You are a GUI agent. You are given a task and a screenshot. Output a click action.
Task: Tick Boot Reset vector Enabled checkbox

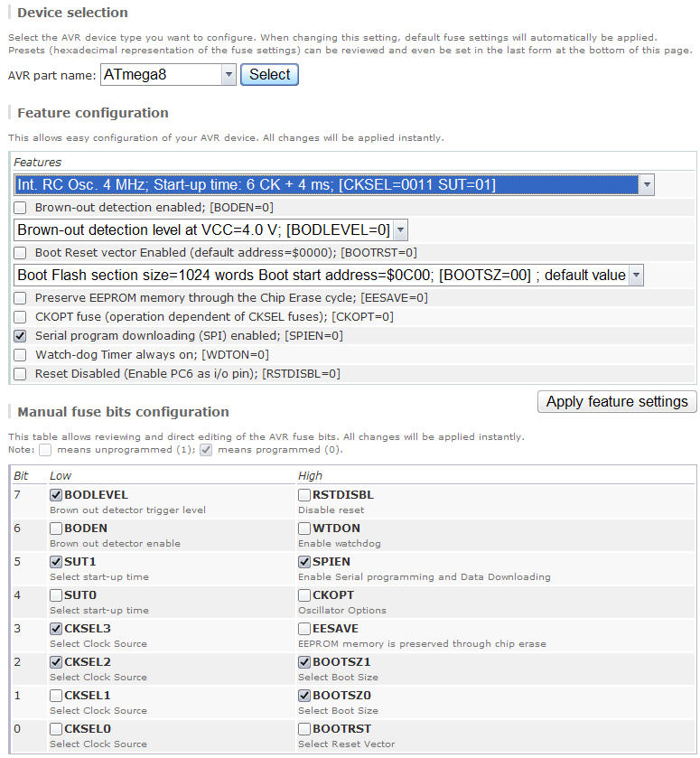pyautogui.click(x=21, y=253)
